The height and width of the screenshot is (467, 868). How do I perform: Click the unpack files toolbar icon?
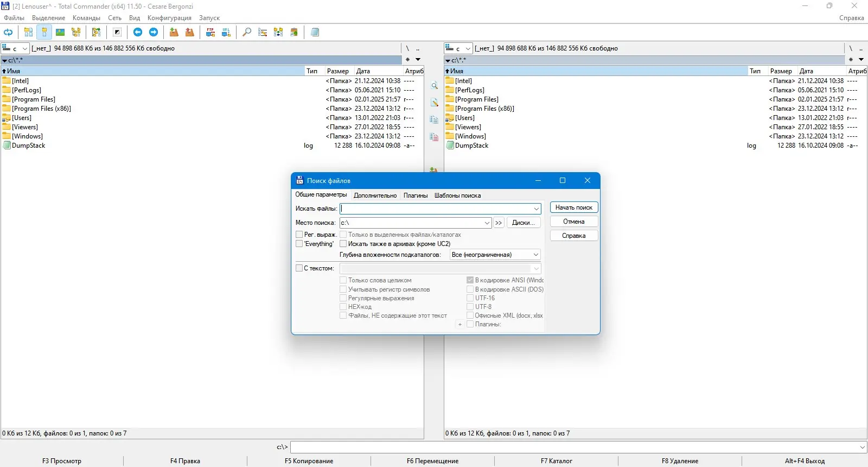pyautogui.click(x=190, y=32)
